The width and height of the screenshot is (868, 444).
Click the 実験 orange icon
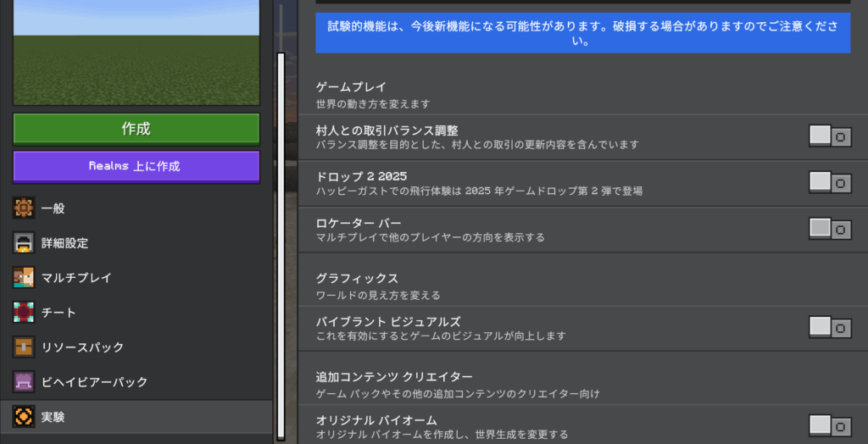click(24, 416)
